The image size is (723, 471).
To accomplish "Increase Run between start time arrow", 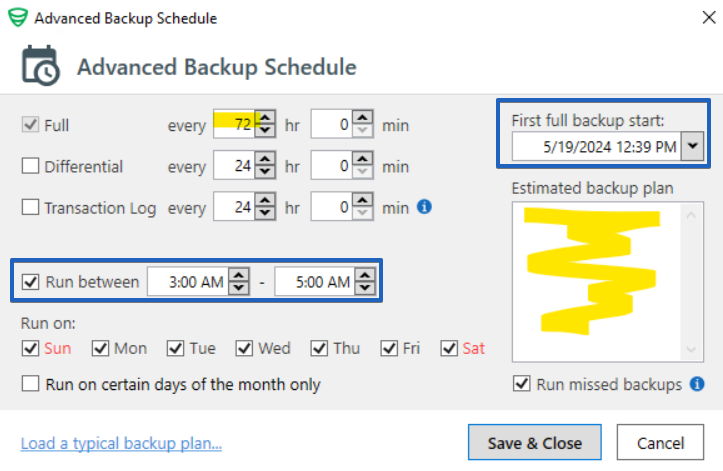I will (x=239, y=276).
